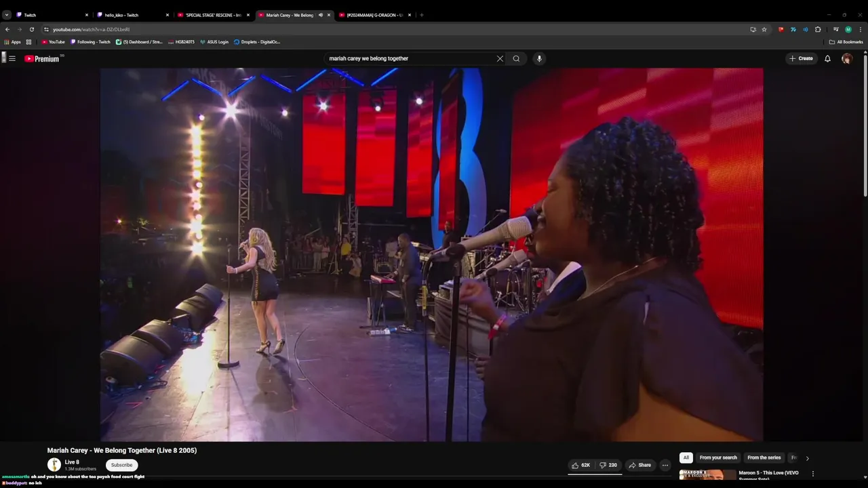The width and height of the screenshot is (868, 488).
Task: Open the YouTube guide hamburger menu
Action: pos(12,58)
